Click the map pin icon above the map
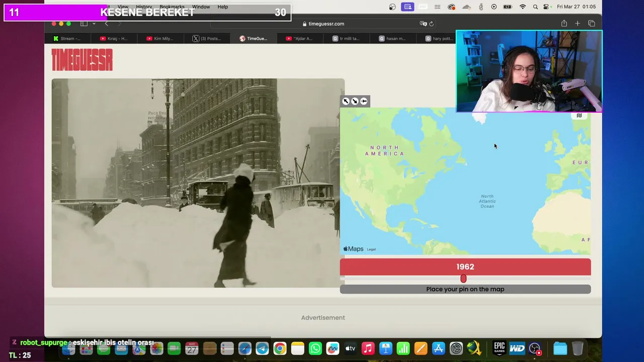The height and width of the screenshot is (362, 644). point(364,101)
